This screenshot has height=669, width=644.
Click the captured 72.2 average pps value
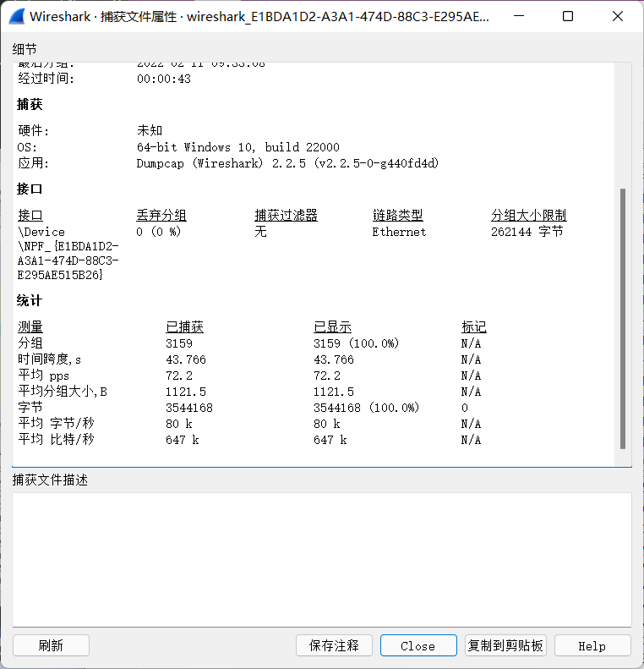coord(179,376)
